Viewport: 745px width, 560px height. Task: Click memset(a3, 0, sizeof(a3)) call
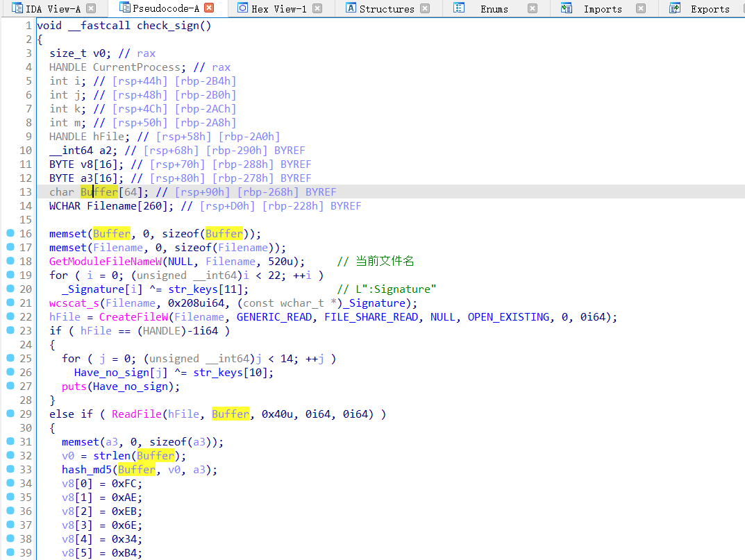[142, 442]
